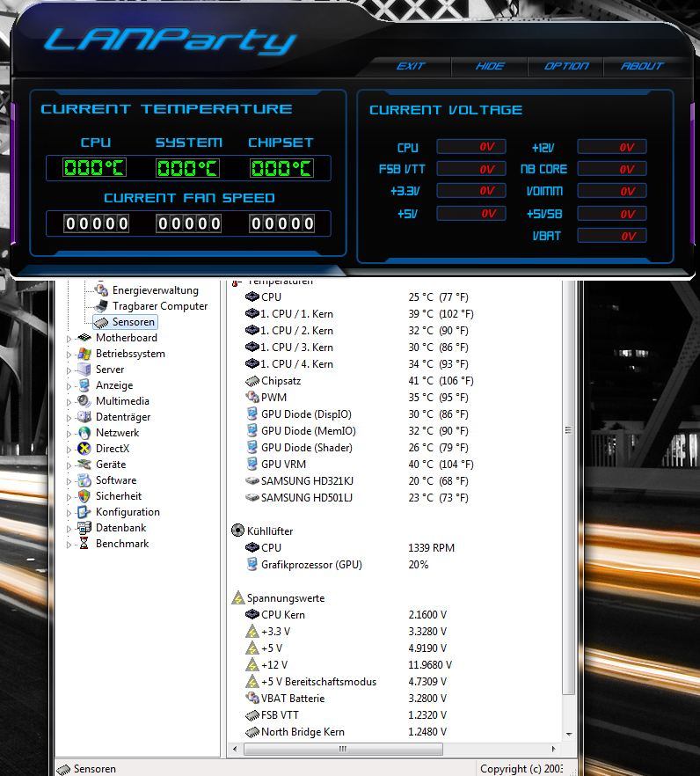Click the Geräte devices icon

click(x=84, y=465)
